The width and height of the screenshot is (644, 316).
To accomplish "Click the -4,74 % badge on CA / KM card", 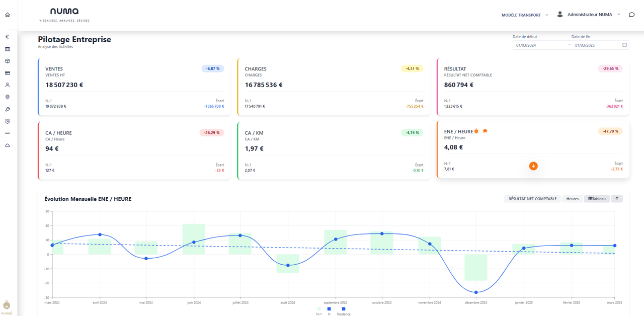I will coord(412,133).
